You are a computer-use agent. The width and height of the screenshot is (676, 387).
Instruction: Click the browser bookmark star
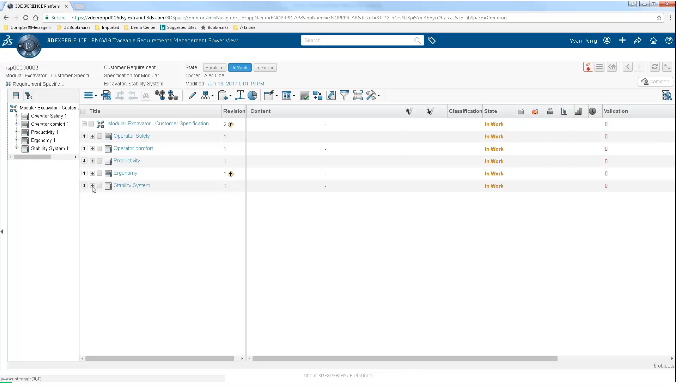(x=659, y=18)
